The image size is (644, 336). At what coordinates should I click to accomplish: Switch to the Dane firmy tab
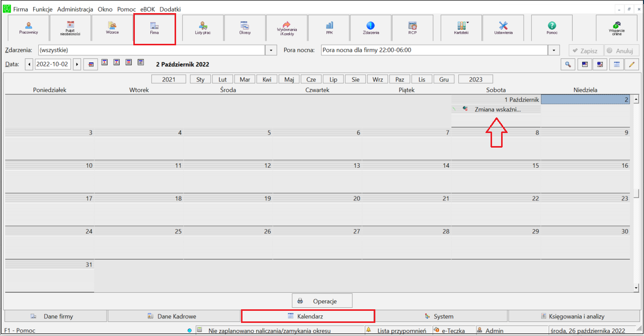click(55, 316)
